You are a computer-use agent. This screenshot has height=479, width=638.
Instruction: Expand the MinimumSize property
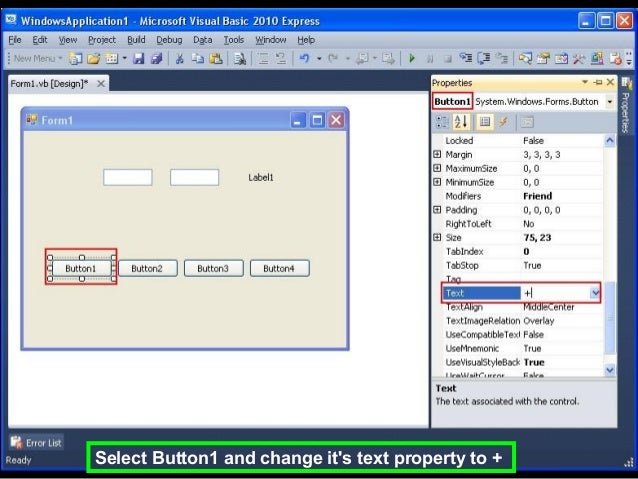pyautogui.click(x=437, y=182)
